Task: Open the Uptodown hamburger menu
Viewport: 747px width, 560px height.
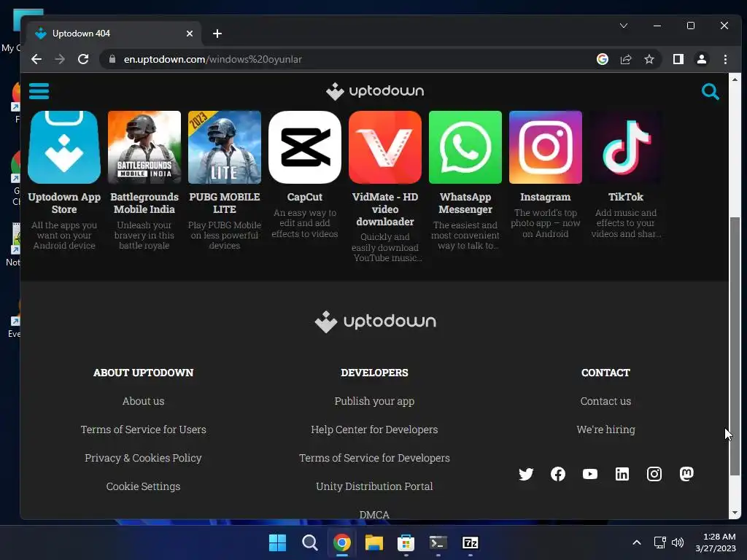Action: click(x=39, y=91)
